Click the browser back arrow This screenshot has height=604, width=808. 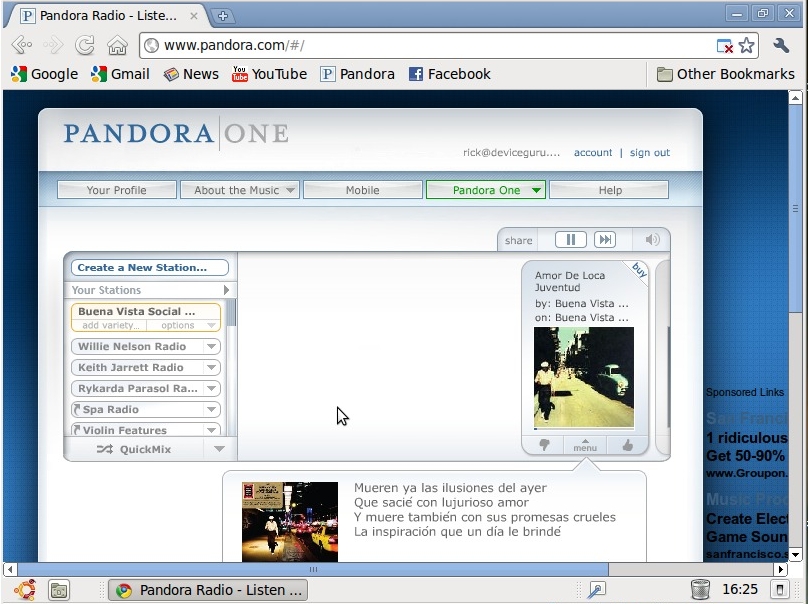point(22,45)
